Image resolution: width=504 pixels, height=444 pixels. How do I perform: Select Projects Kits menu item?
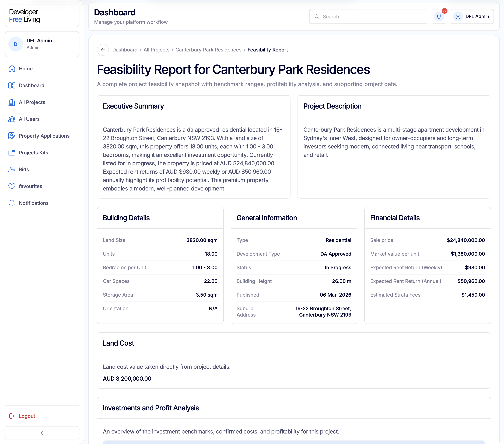click(x=42, y=153)
